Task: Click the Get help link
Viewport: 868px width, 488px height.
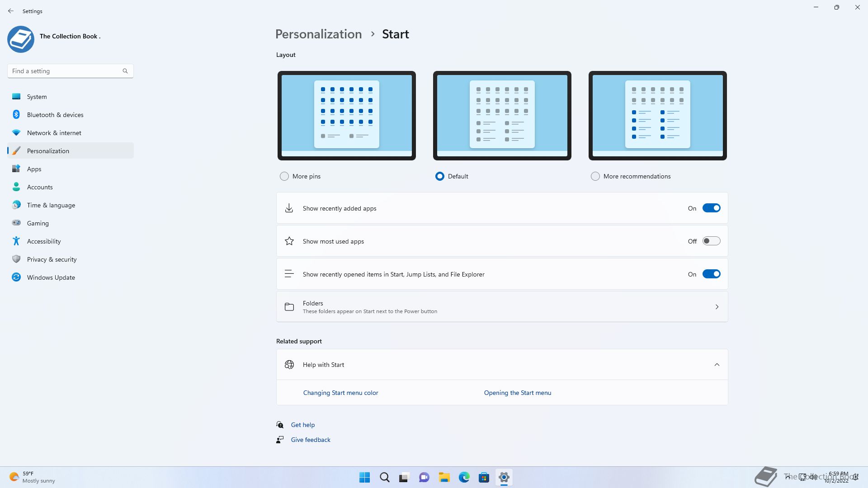Action: [302, 425]
